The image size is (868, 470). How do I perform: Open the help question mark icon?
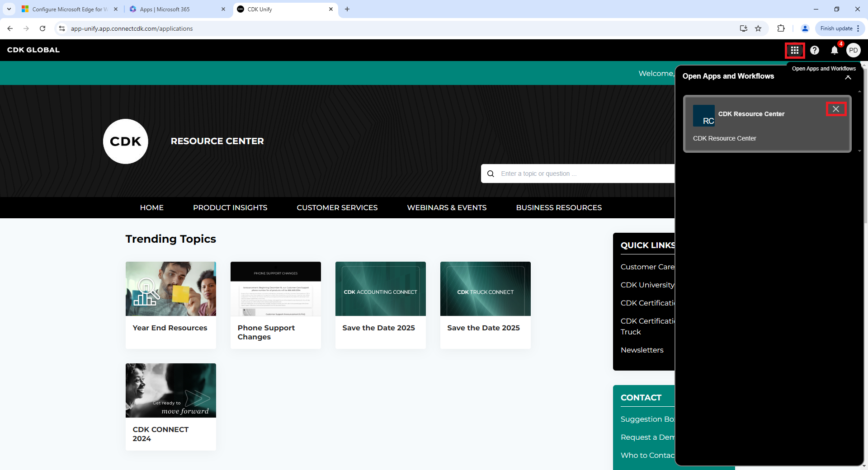(x=814, y=50)
